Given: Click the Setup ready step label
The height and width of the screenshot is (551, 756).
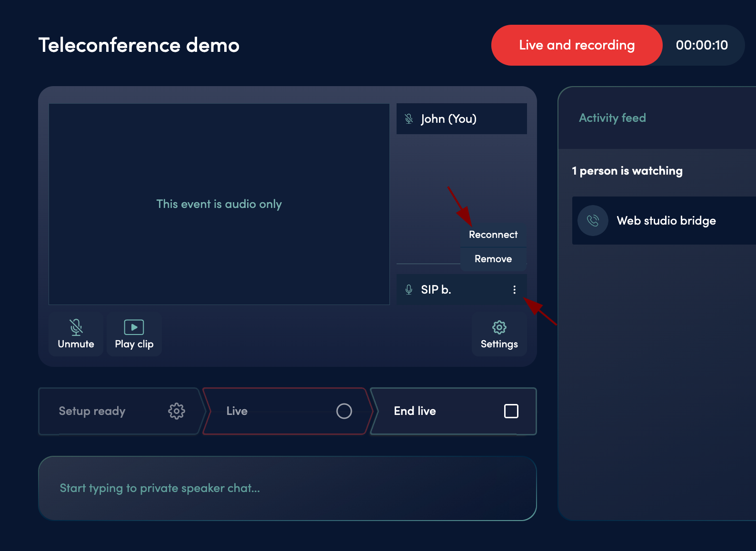Looking at the screenshot, I should point(92,411).
